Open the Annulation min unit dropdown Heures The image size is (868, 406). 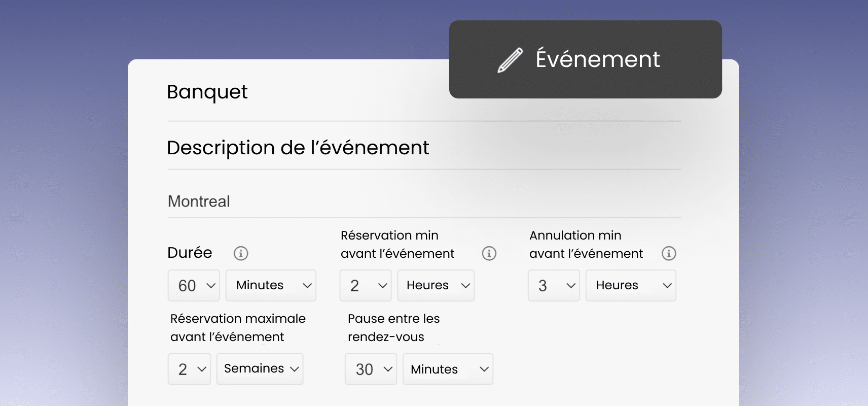pyautogui.click(x=631, y=285)
